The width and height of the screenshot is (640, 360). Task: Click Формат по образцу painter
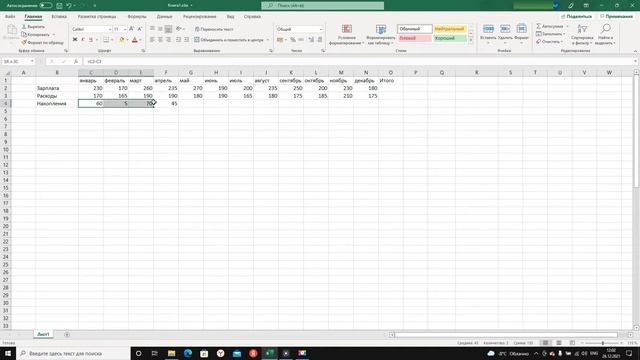[x=42, y=42]
